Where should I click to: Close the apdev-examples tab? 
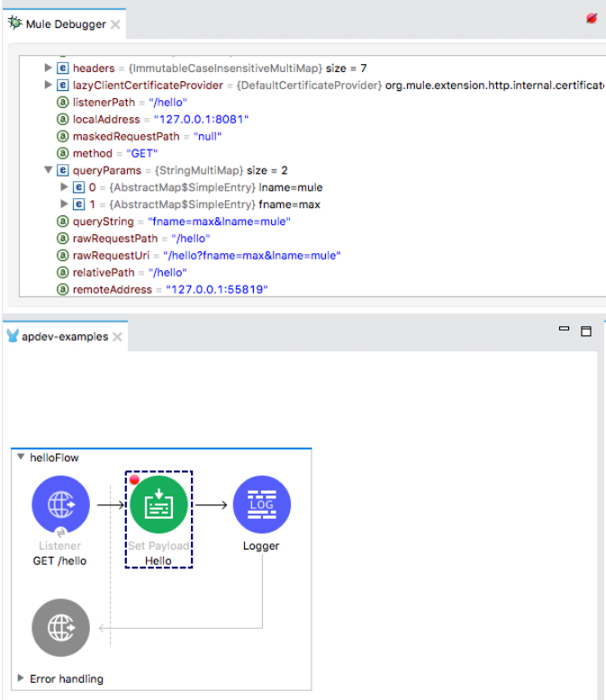point(117,337)
